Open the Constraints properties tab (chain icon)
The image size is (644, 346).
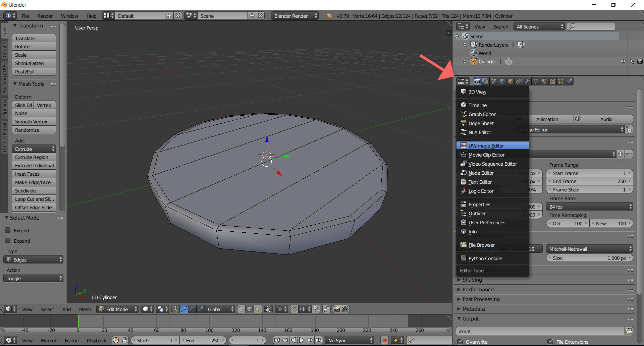pyautogui.click(x=519, y=81)
